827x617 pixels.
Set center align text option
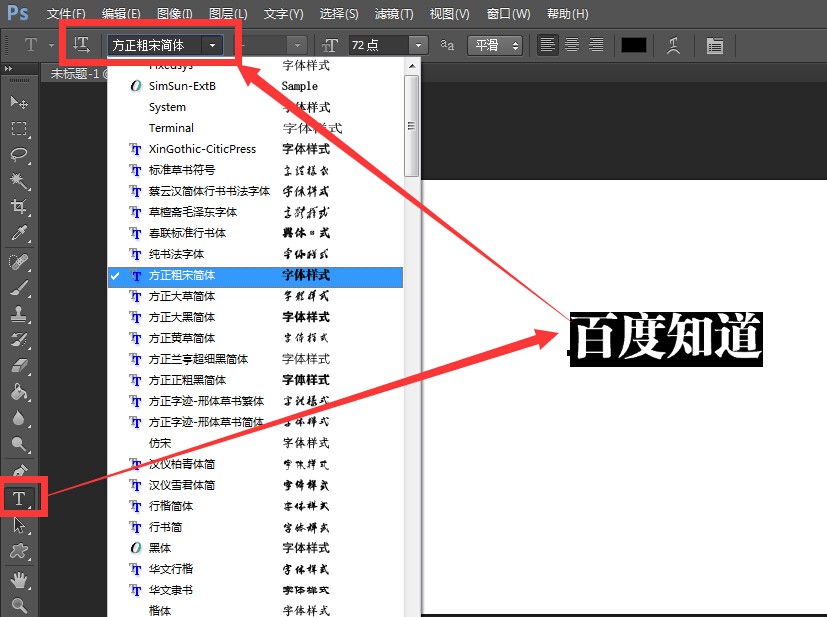(572, 45)
